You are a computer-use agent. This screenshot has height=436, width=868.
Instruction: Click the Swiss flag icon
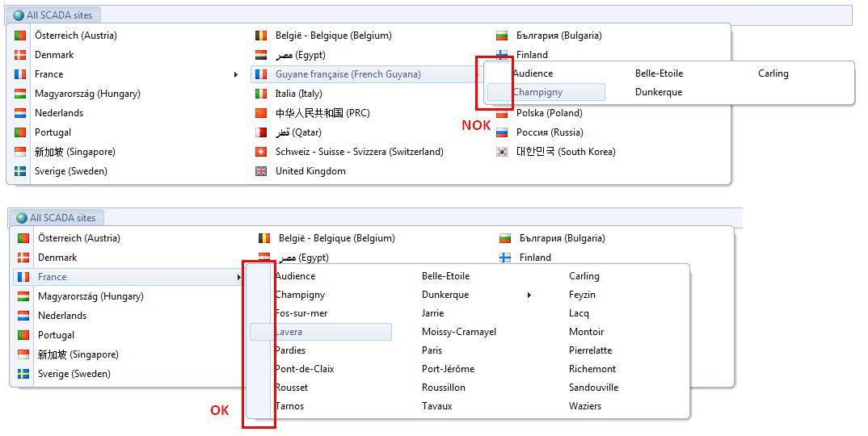[x=260, y=152]
